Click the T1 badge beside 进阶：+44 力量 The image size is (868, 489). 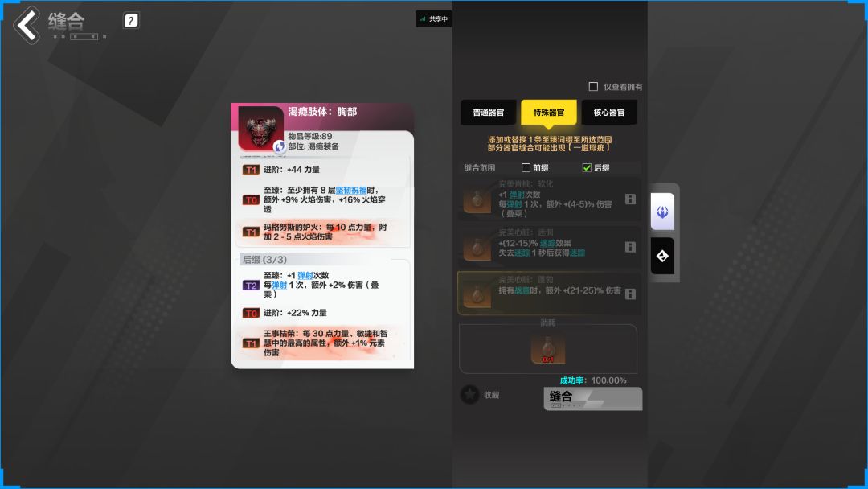pyautogui.click(x=251, y=170)
